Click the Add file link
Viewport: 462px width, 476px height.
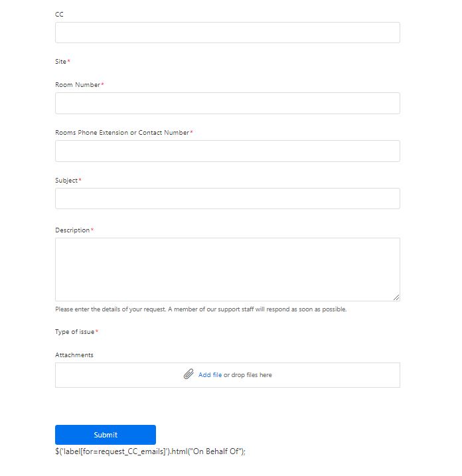210,375
